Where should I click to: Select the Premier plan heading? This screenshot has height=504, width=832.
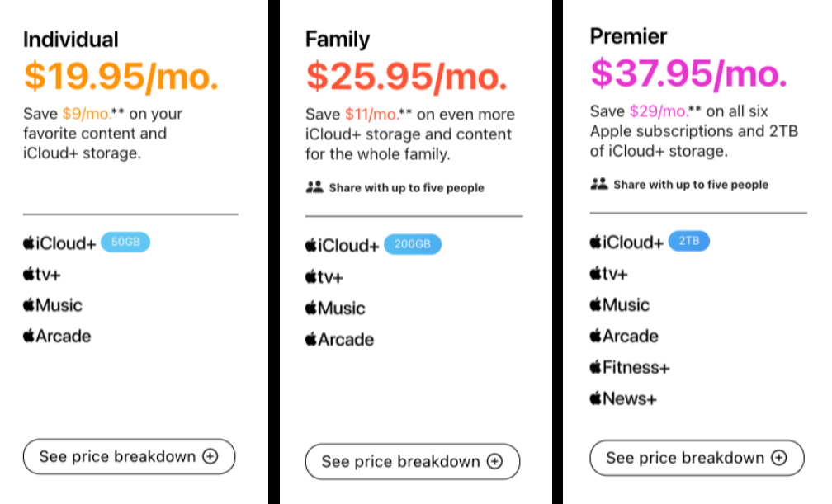click(628, 36)
